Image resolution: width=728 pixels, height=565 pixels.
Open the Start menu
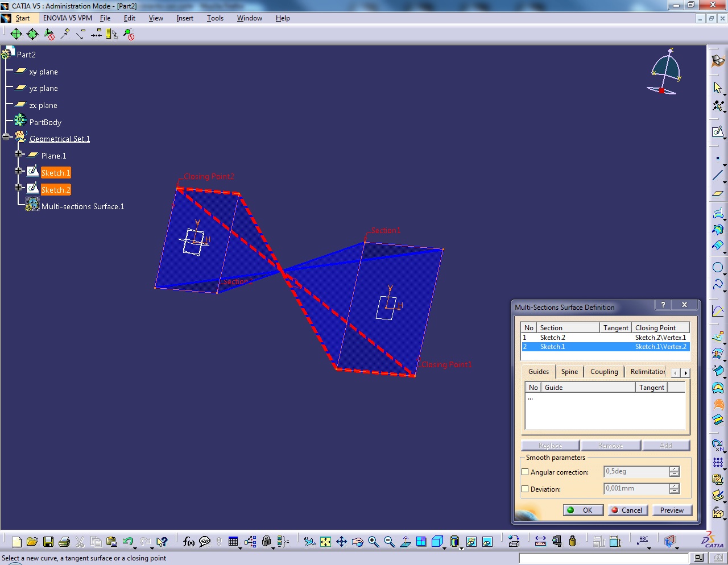23,18
